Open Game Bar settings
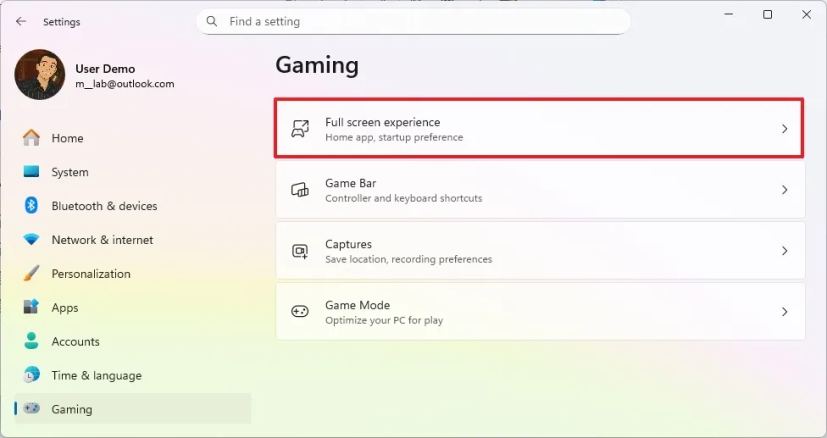827x438 pixels. (x=540, y=190)
